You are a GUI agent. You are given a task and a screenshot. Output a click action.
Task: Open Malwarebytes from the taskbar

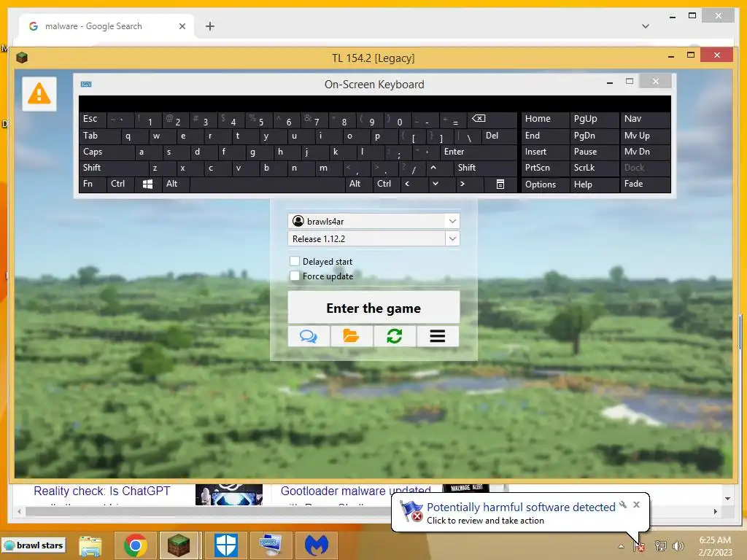point(317,545)
